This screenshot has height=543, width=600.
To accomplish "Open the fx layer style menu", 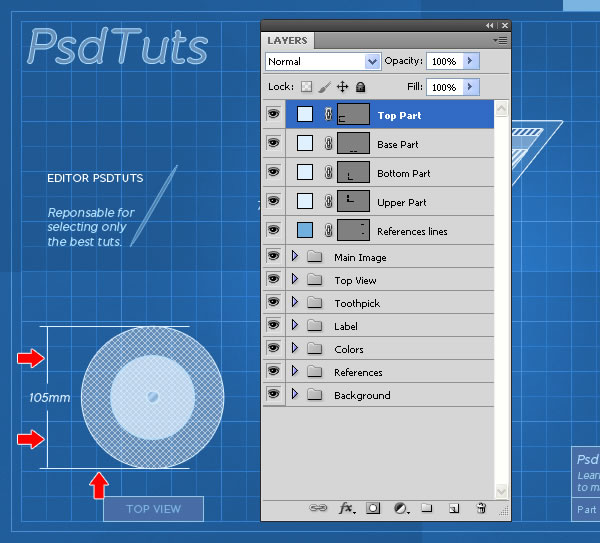I will (x=347, y=508).
